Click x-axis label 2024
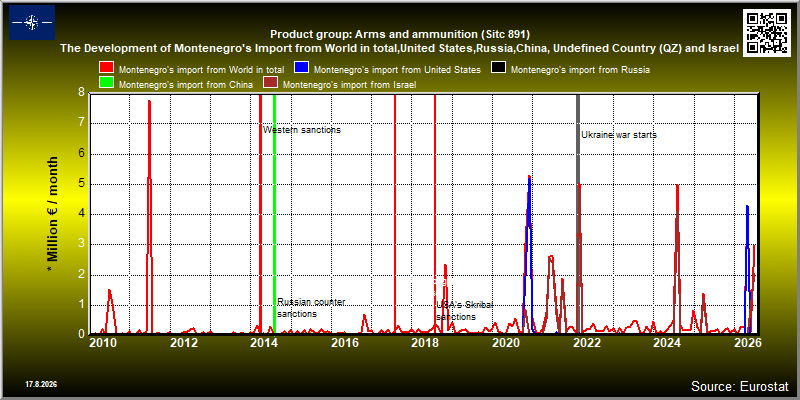The height and width of the screenshot is (400, 800). [x=668, y=342]
